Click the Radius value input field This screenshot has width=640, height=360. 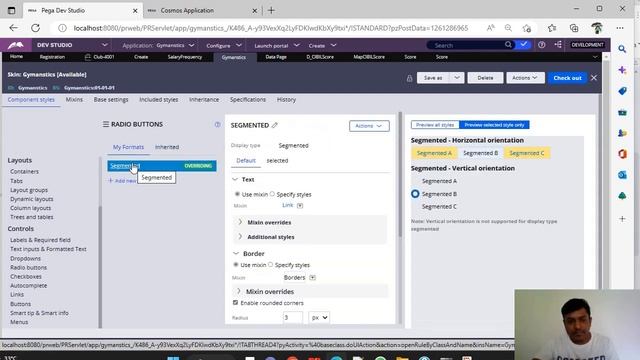coord(293,317)
